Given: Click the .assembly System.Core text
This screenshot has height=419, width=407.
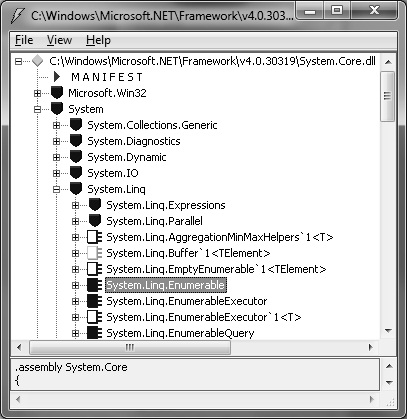Looking at the screenshot, I should tap(71, 367).
